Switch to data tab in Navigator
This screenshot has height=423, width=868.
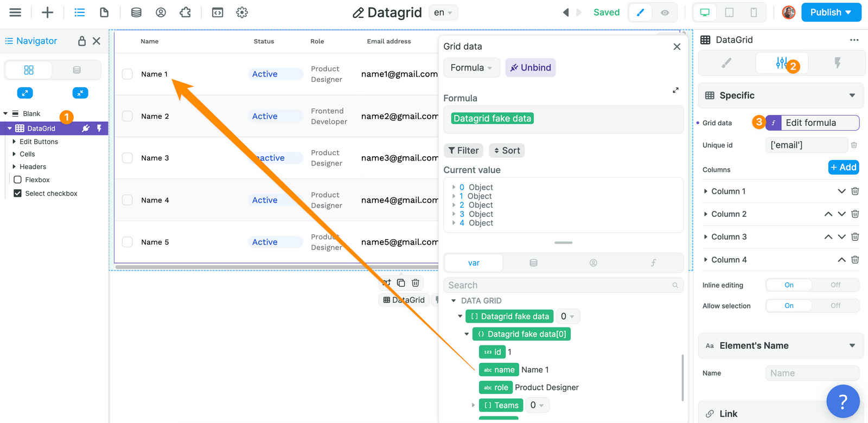pyautogui.click(x=76, y=70)
